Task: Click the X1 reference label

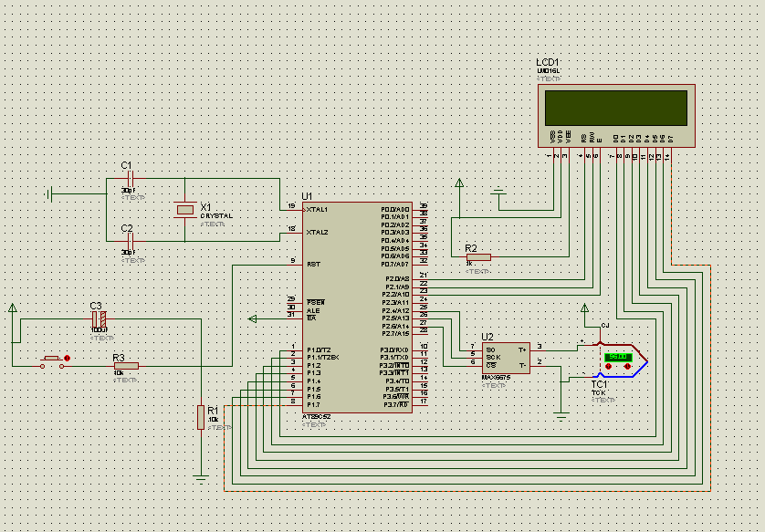Action: tap(205, 207)
